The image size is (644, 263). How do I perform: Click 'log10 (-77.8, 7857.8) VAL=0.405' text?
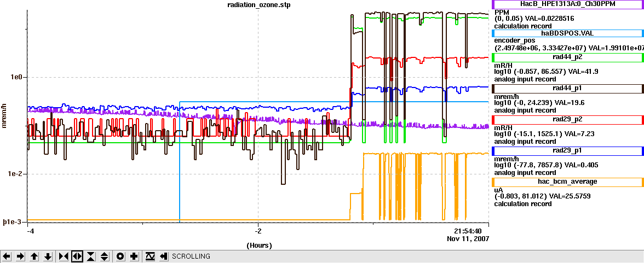coord(547,165)
